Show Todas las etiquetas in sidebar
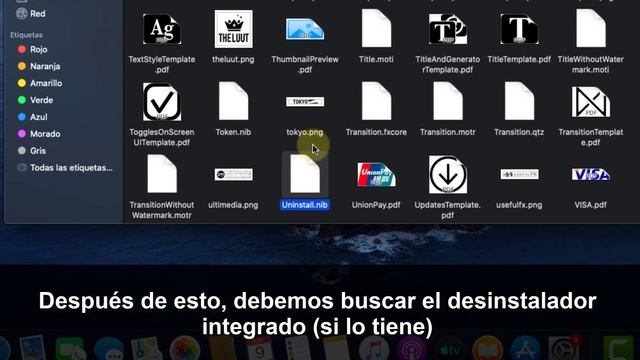Image resolution: width=640 pixels, height=360 pixels. click(x=65, y=168)
